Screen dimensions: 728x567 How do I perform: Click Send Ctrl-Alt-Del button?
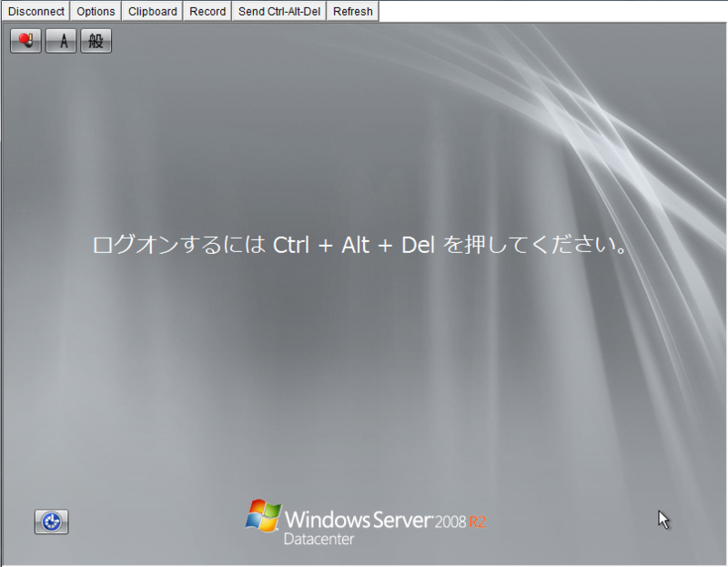279,11
